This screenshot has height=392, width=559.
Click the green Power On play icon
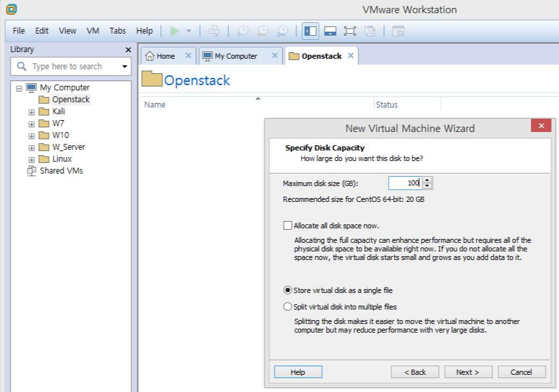tap(174, 31)
